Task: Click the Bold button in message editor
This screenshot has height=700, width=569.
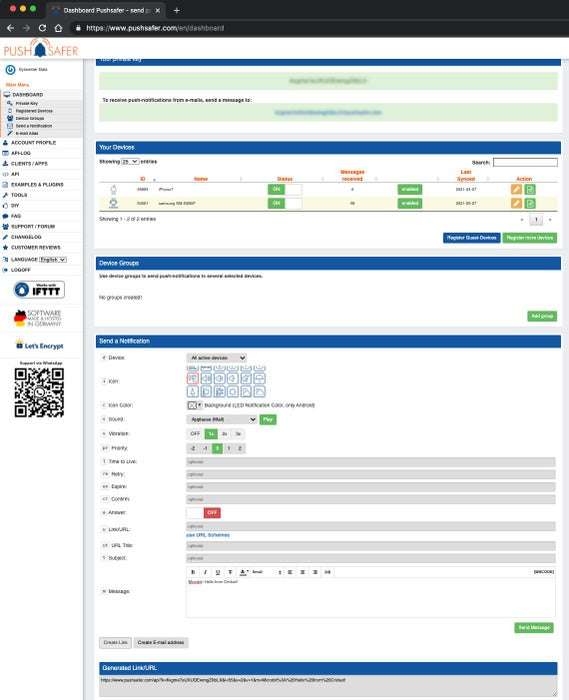Action: click(193, 572)
